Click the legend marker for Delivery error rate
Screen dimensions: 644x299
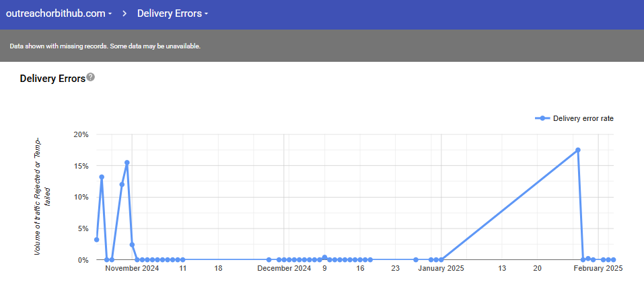542,118
